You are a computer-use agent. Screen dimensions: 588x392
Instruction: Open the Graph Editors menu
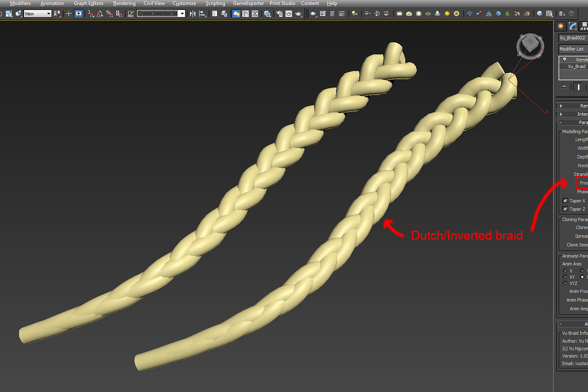88,3
